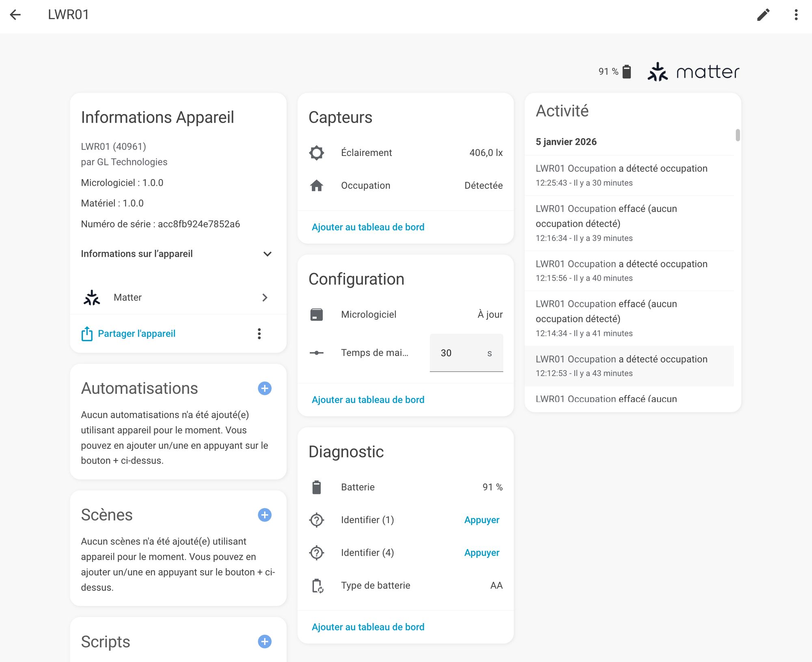Open the top-right three-dot overflow menu

[796, 15]
